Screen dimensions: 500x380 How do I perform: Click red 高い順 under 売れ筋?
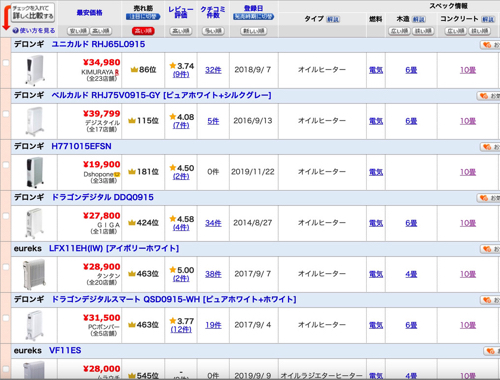(143, 31)
